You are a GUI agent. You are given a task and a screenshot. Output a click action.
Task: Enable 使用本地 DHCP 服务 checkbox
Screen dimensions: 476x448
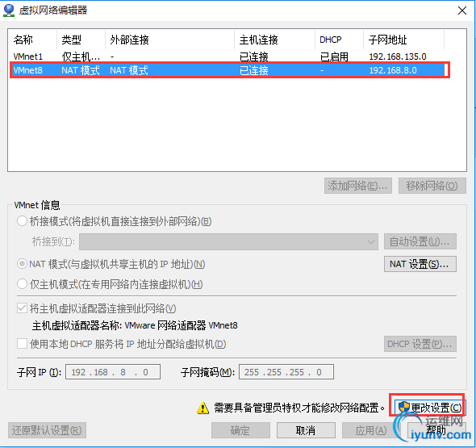22,344
